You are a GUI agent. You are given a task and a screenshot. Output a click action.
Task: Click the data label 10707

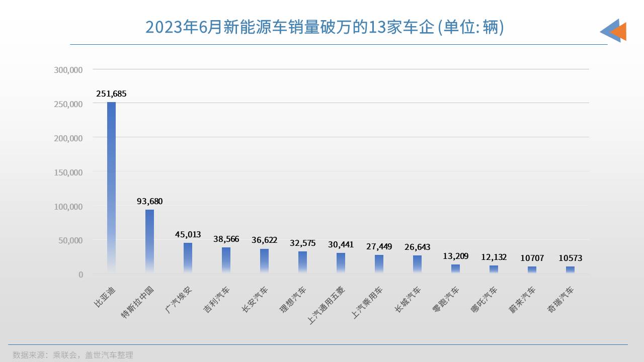tap(532, 258)
